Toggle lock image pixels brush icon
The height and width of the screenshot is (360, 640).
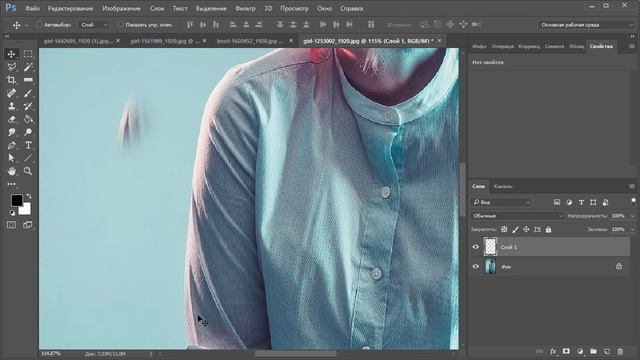[515, 229]
